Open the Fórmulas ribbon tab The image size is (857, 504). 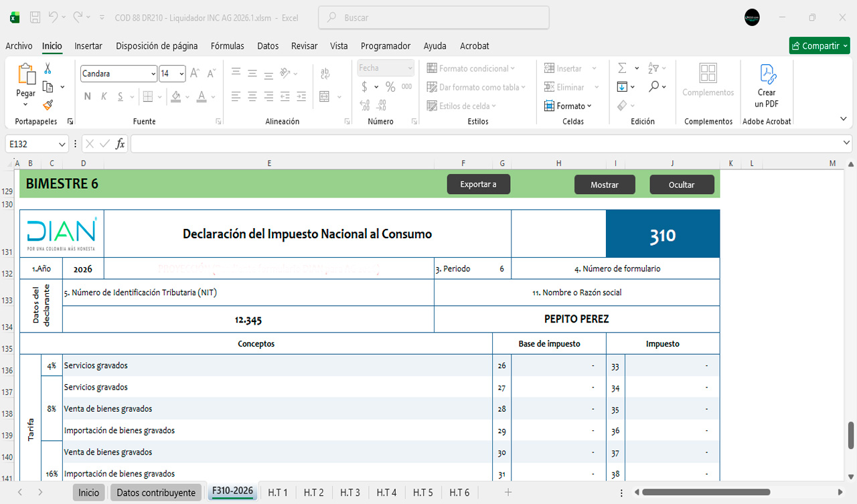click(227, 46)
